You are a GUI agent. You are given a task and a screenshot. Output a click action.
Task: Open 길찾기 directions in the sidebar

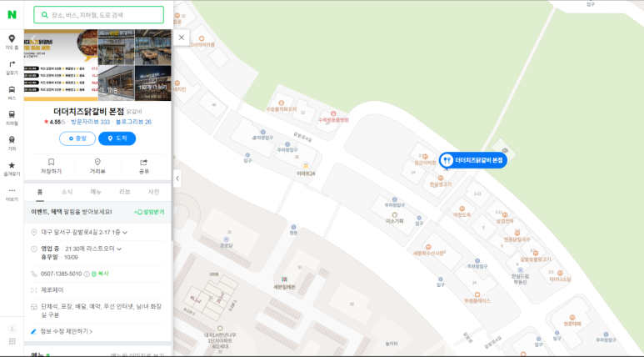point(12,68)
